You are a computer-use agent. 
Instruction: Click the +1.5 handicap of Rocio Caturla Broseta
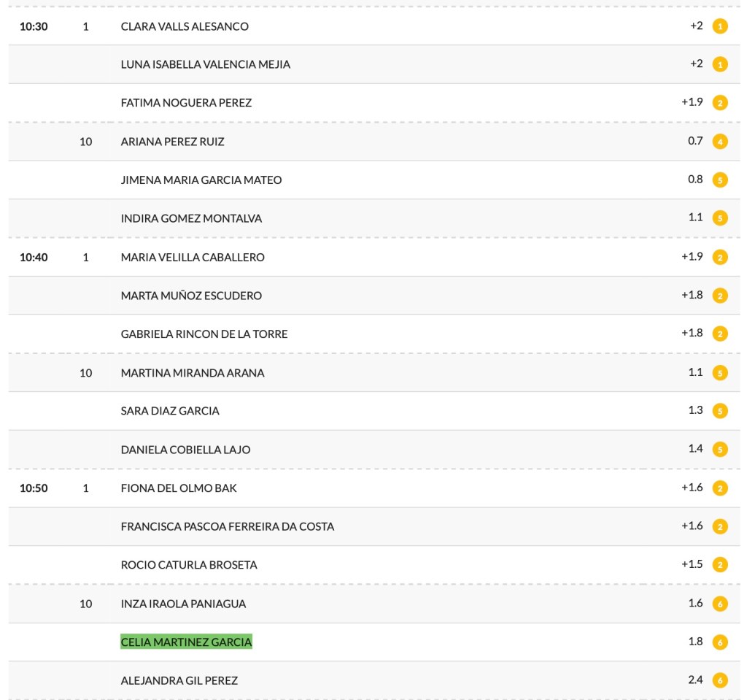tap(692, 564)
